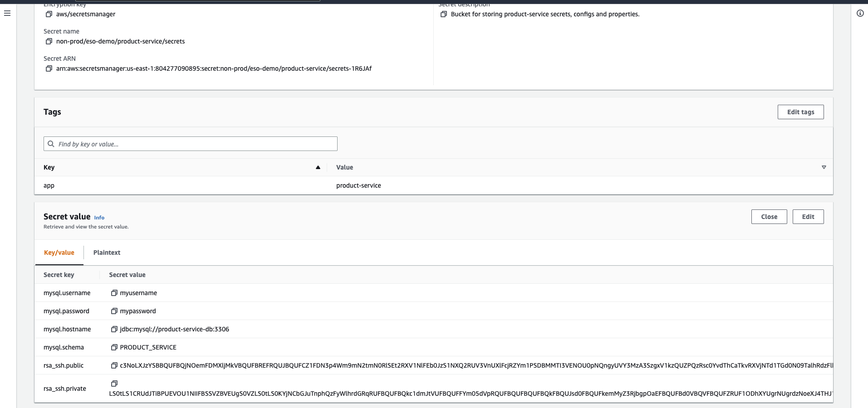Copy the secret description text

(x=444, y=15)
